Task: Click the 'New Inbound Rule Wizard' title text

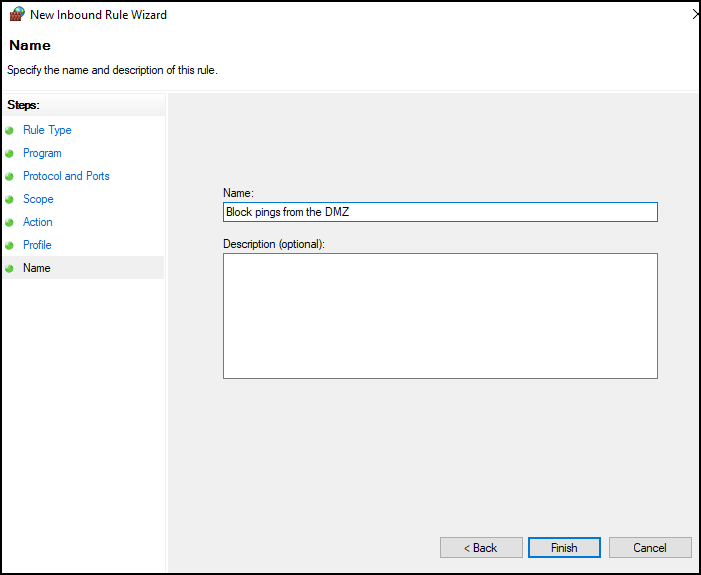Action: [98, 15]
